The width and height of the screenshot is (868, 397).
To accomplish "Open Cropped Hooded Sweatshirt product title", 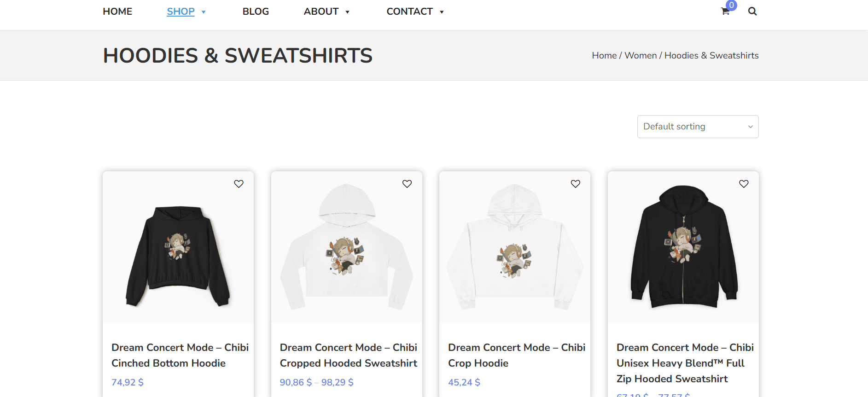I will (x=348, y=355).
